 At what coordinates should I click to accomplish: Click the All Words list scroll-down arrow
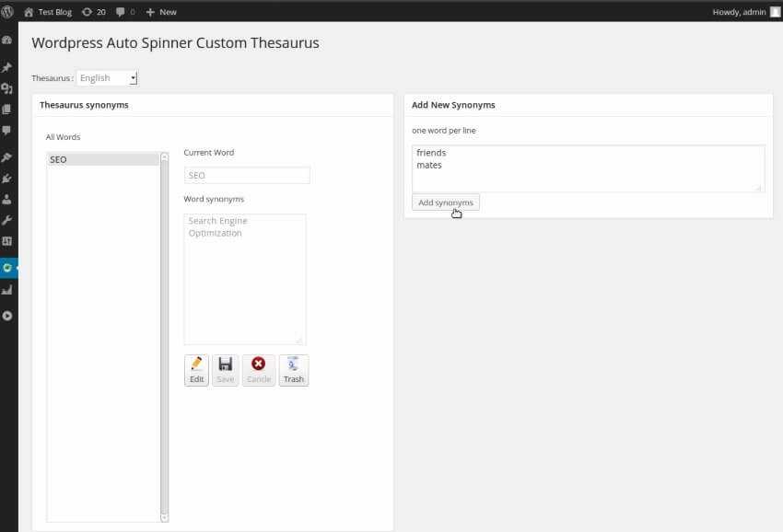164,517
